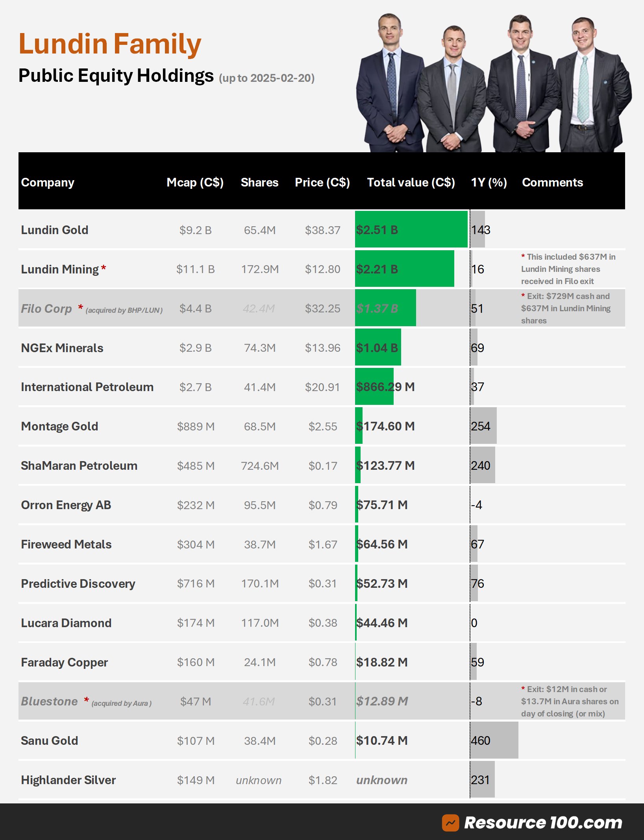Screen dimensions: 644x840
Task: Select the Lundin Gold company name
Action: tap(54, 230)
